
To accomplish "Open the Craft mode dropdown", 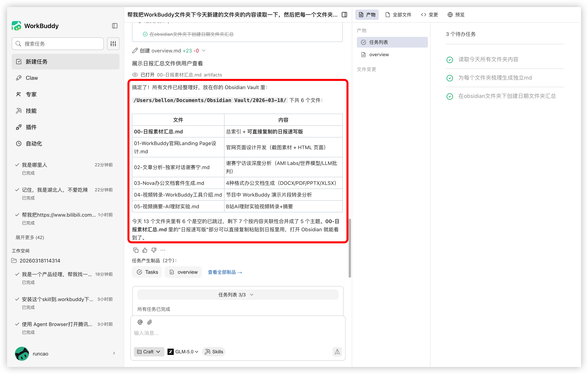I will 149,352.
